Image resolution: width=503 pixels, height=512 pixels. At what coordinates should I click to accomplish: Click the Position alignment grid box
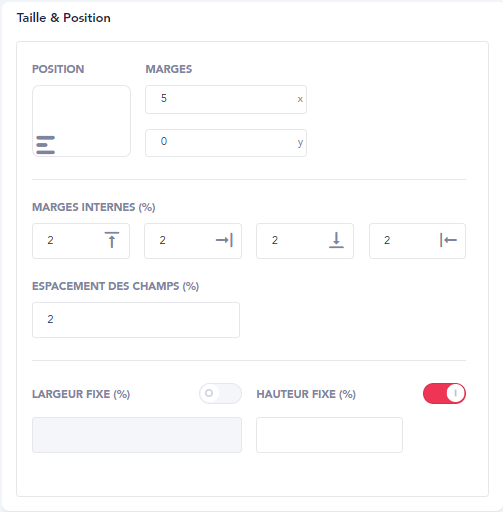click(x=81, y=121)
